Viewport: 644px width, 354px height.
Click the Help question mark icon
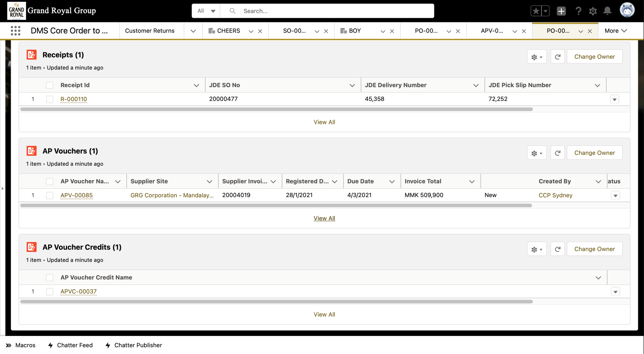pyautogui.click(x=578, y=11)
